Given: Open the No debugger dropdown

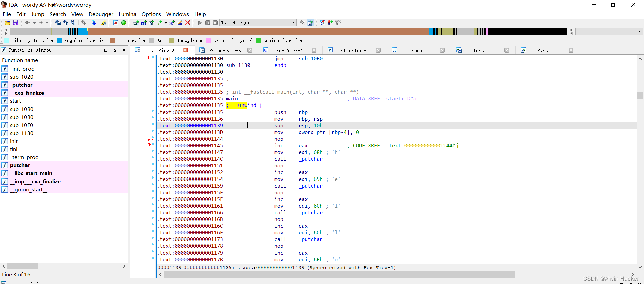Looking at the screenshot, I should tap(258, 23).
